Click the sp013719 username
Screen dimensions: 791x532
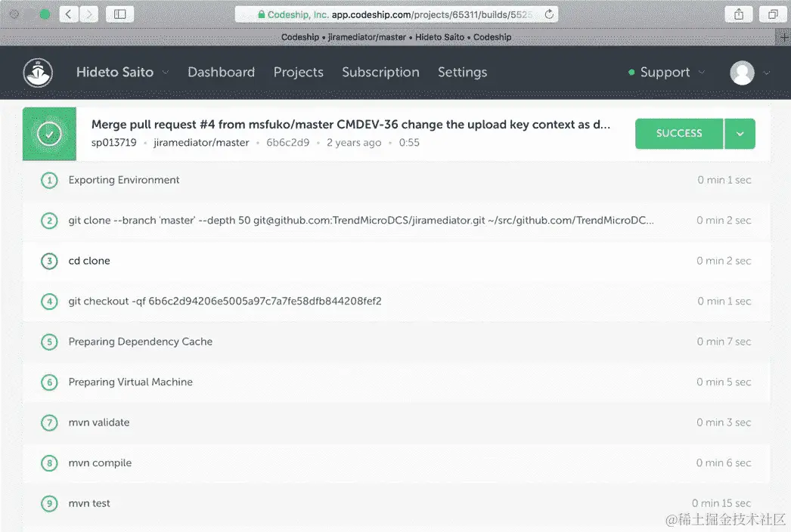click(113, 143)
